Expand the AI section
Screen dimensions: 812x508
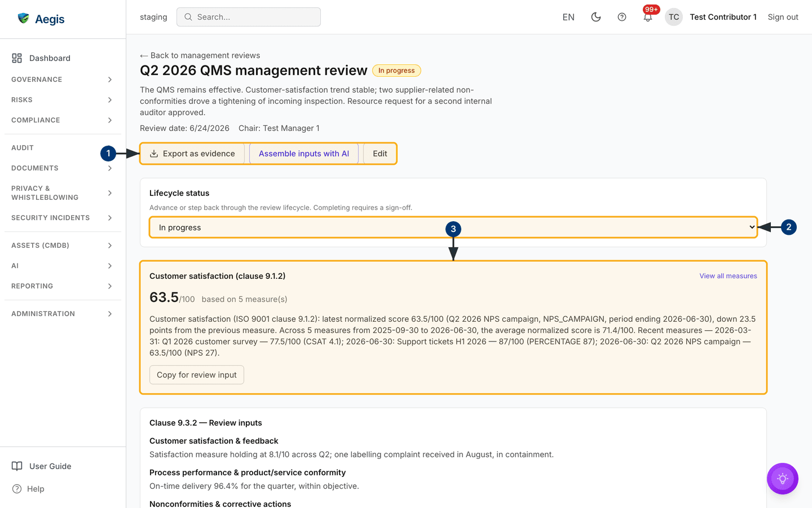click(63, 266)
